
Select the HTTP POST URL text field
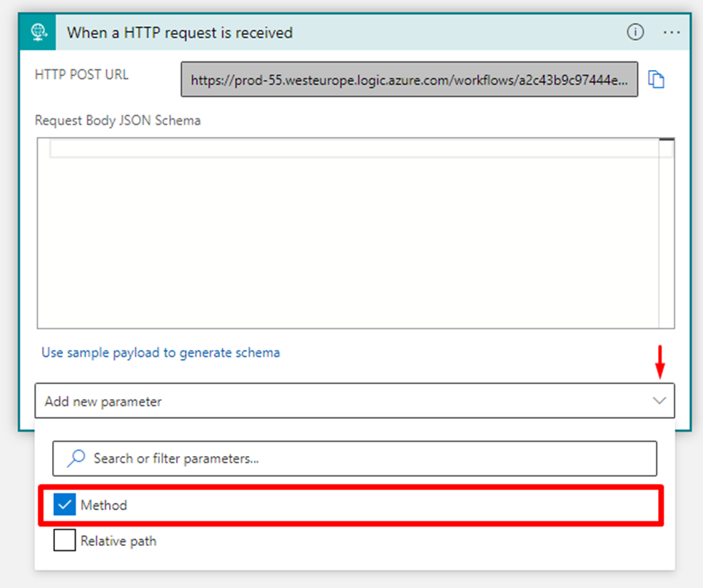tap(409, 79)
